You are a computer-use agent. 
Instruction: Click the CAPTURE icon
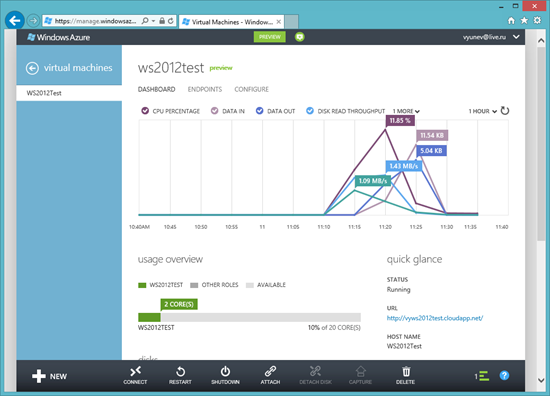coord(361,371)
